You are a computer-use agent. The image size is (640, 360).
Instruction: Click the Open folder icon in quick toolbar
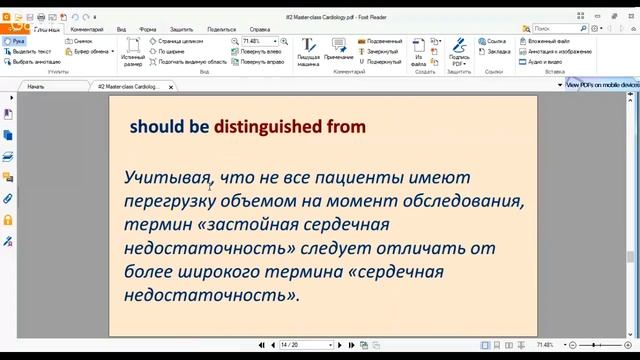pos(18,17)
